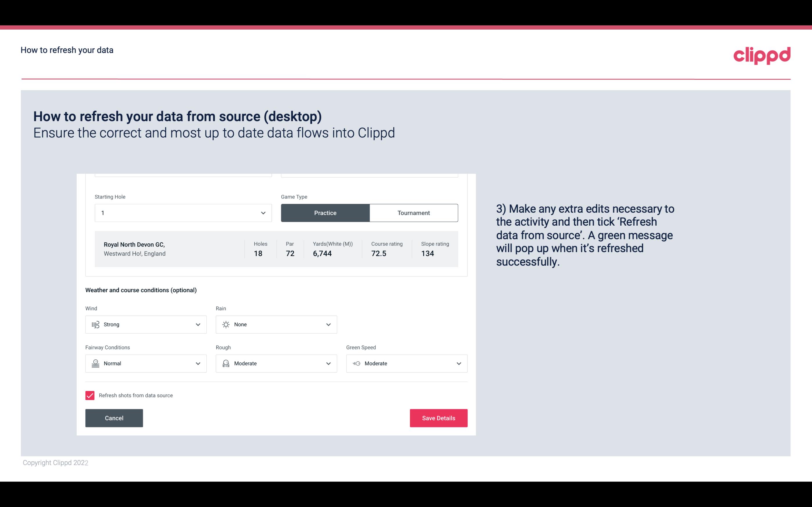The image size is (812, 507).
Task: Click the Practice game type icon button
Action: pos(325,213)
